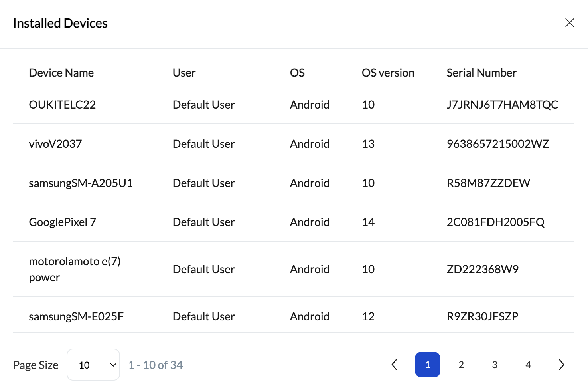This screenshot has width=588, height=391.
Task: Select the GooglePixel 7 device name
Action: pos(63,222)
